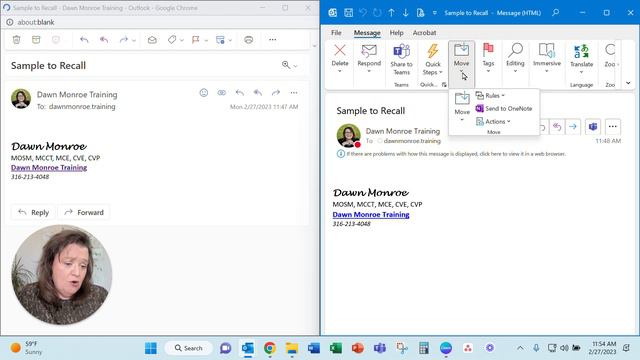
Task: Open Move folder button inside dropdown panel
Action: coord(462,107)
